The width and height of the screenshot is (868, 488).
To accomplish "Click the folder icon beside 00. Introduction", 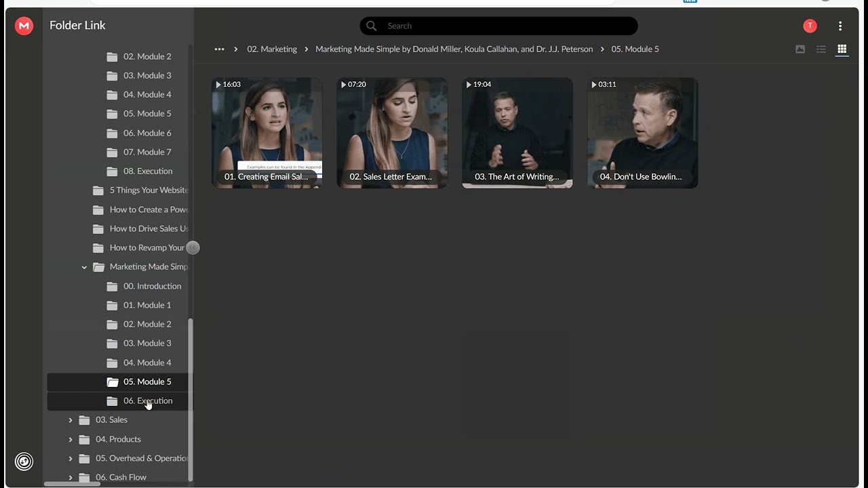I will (x=113, y=286).
